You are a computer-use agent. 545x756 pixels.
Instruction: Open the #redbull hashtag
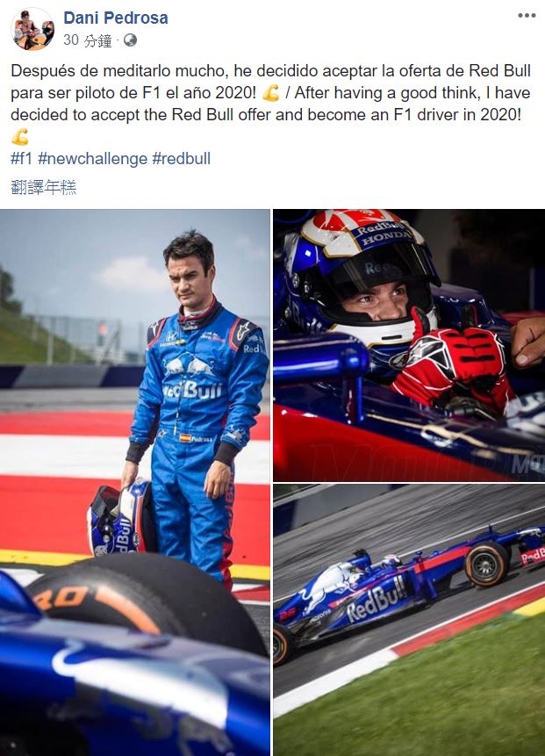point(181,159)
